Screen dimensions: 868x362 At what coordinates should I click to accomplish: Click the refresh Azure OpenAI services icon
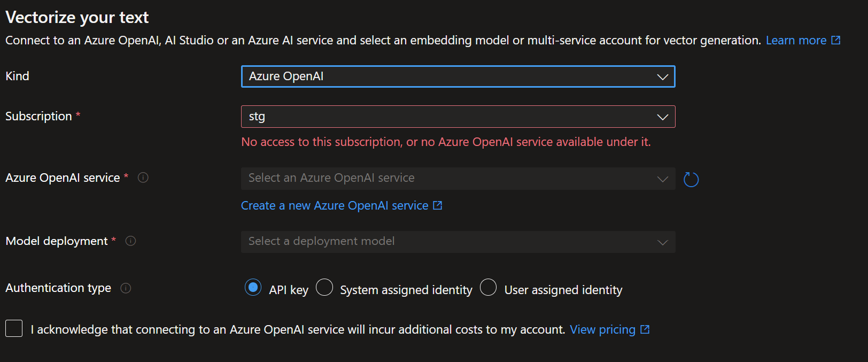691,179
